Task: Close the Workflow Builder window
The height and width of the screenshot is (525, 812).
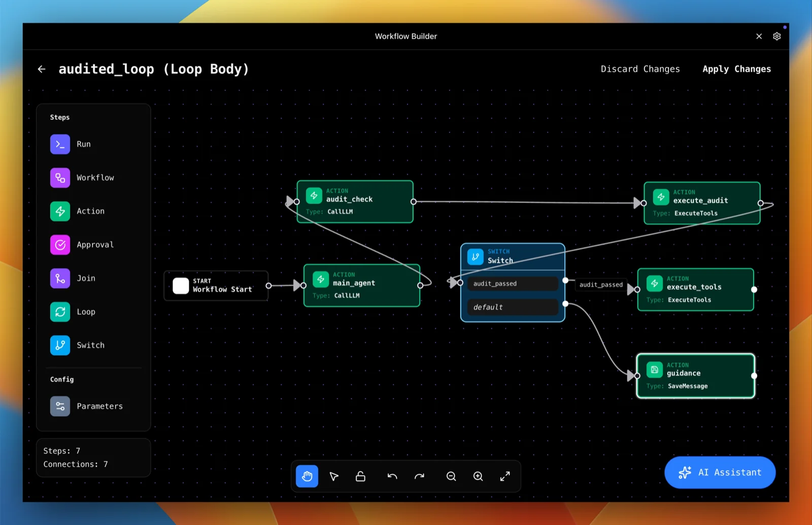Action: 759,36
